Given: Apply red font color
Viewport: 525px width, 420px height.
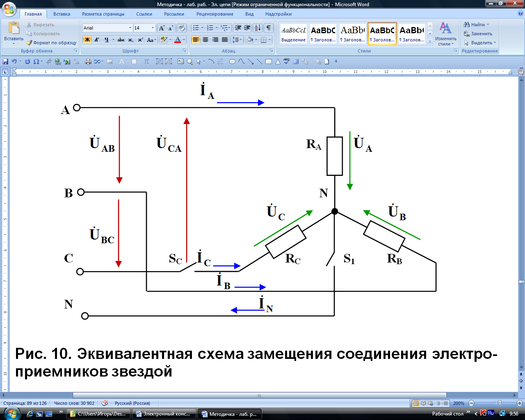Looking at the screenshot, I should point(178,40).
